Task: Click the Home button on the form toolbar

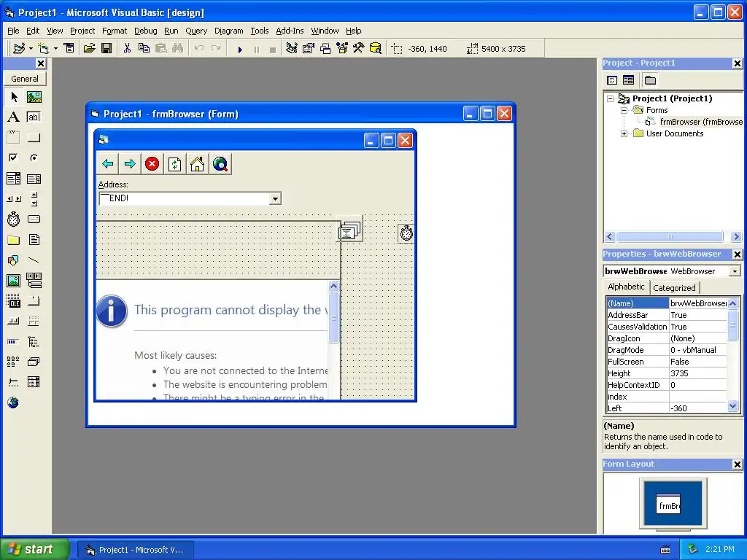Action: click(x=197, y=164)
